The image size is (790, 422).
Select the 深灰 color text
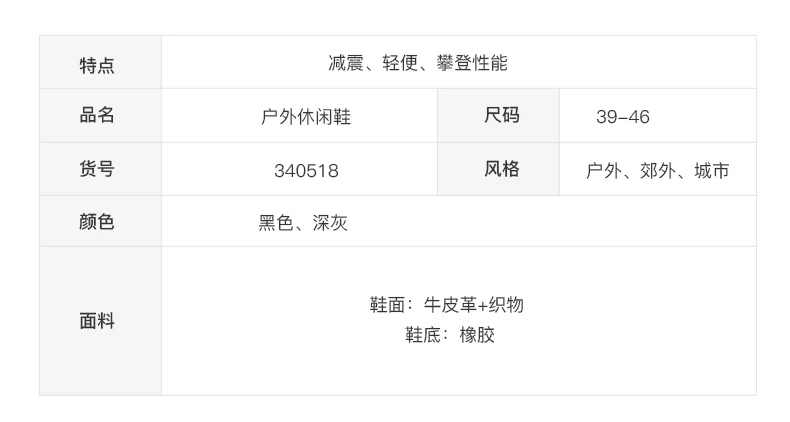click(x=330, y=223)
